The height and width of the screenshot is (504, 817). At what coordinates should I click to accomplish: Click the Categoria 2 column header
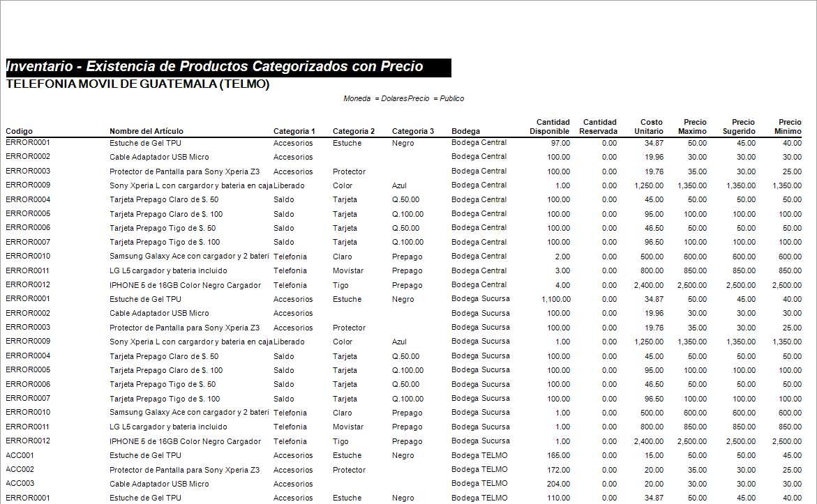353,131
